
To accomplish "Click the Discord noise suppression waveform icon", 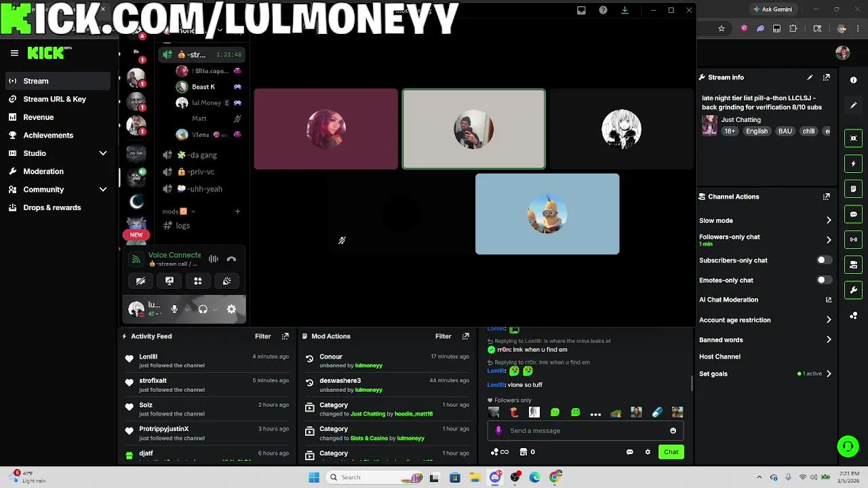I will click(214, 259).
